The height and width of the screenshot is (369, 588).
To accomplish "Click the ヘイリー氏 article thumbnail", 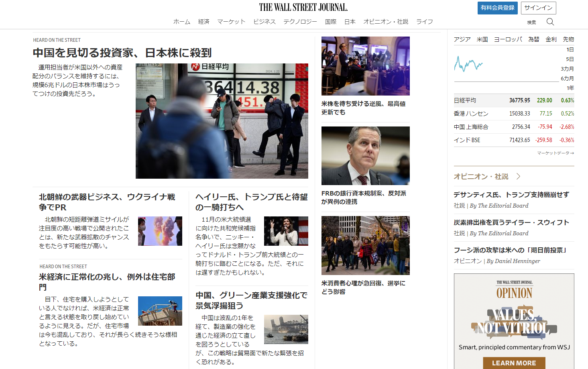I will [286, 231].
